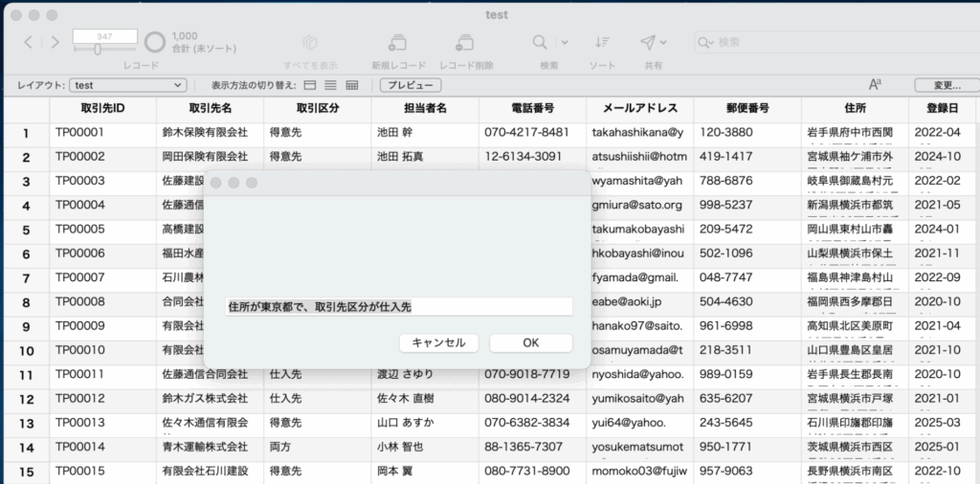Click the New Record (新規レコード) icon
This screenshot has width=980, height=484.
397,43
